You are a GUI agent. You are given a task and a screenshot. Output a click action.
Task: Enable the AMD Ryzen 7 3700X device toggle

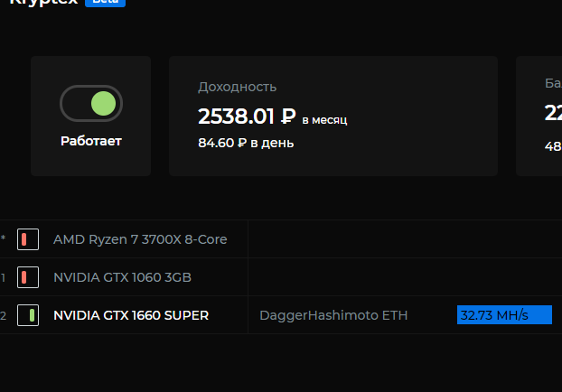[28, 239]
